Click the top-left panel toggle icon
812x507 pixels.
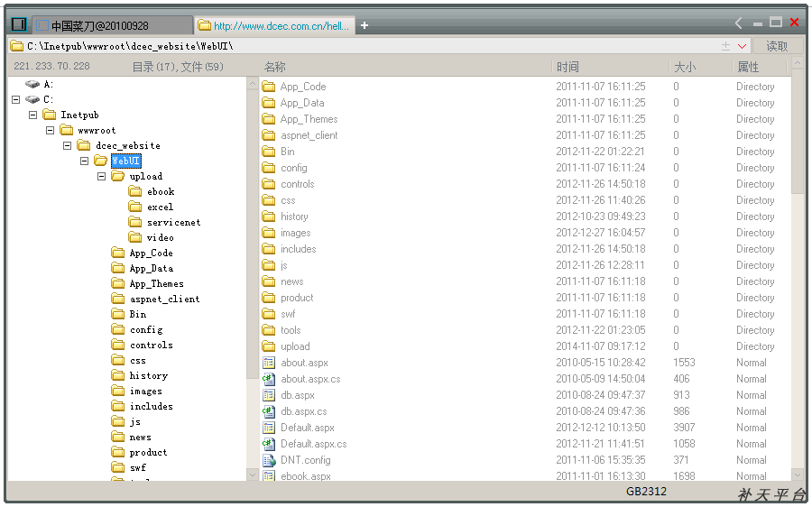pyautogui.click(x=19, y=24)
